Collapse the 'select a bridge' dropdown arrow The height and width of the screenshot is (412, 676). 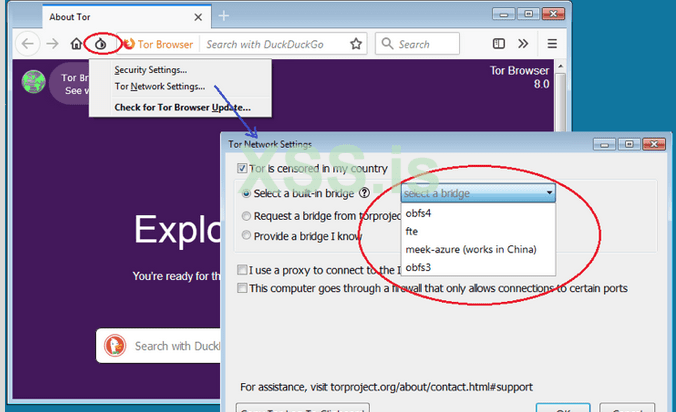pos(549,193)
